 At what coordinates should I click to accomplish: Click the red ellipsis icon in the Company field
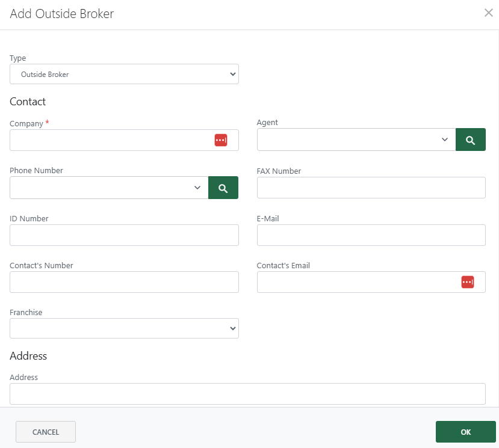click(221, 140)
